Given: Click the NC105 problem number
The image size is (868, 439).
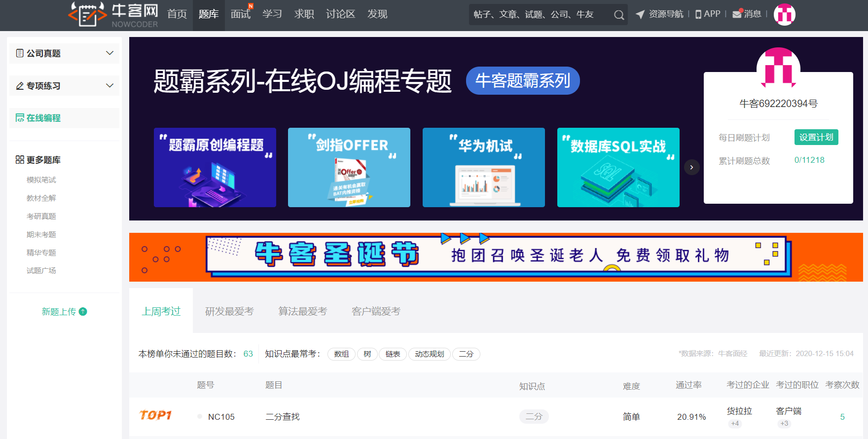Looking at the screenshot, I should 221,417.
